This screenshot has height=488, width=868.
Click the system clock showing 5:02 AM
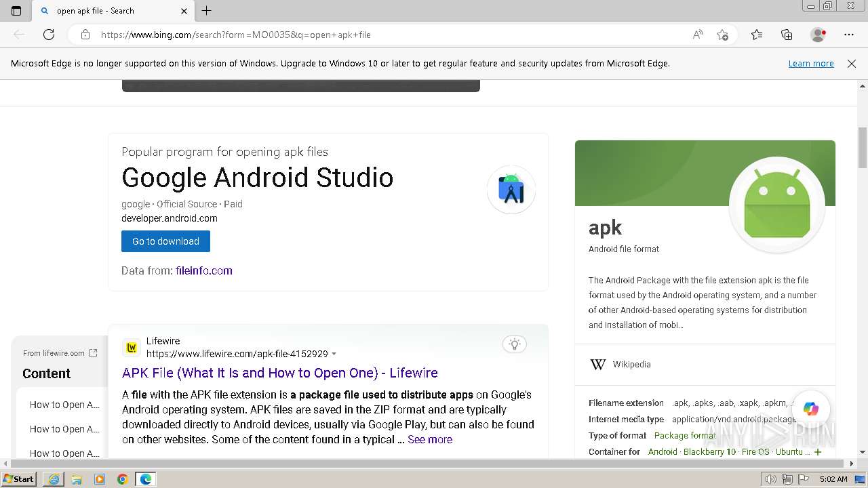(833, 479)
